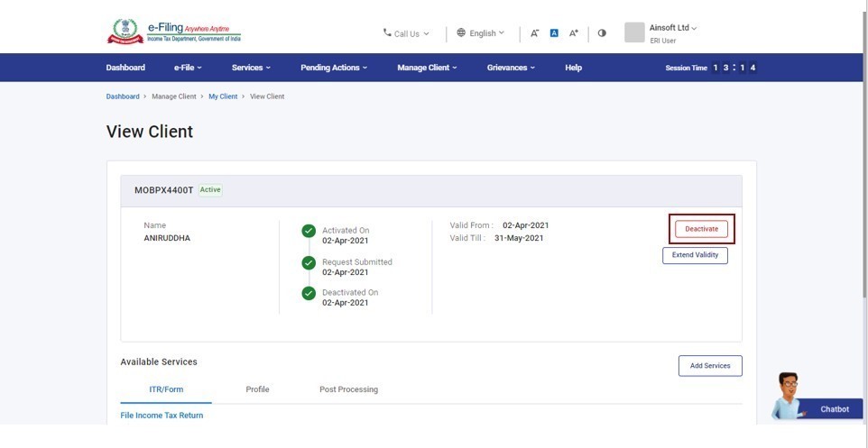This screenshot has height=448, width=868.
Task: Click the Extend Validity button
Action: (695, 255)
